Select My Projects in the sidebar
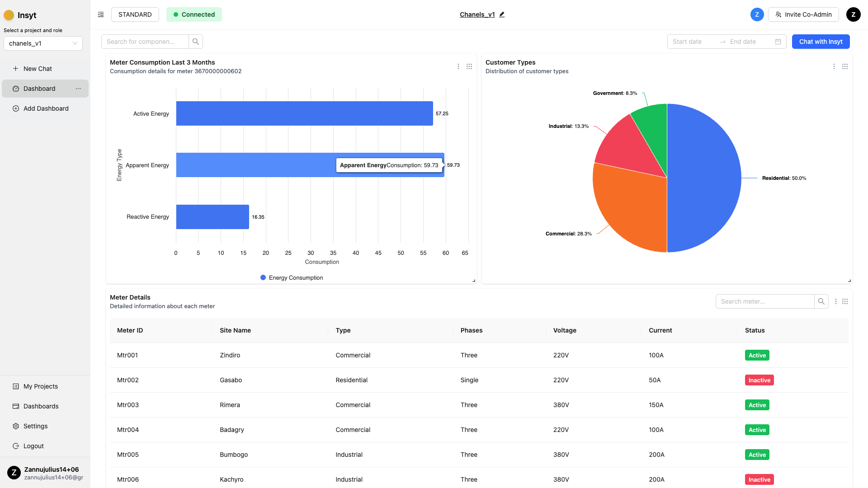This screenshot has width=868, height=488. pyautogui.click(x=40, y=386)
